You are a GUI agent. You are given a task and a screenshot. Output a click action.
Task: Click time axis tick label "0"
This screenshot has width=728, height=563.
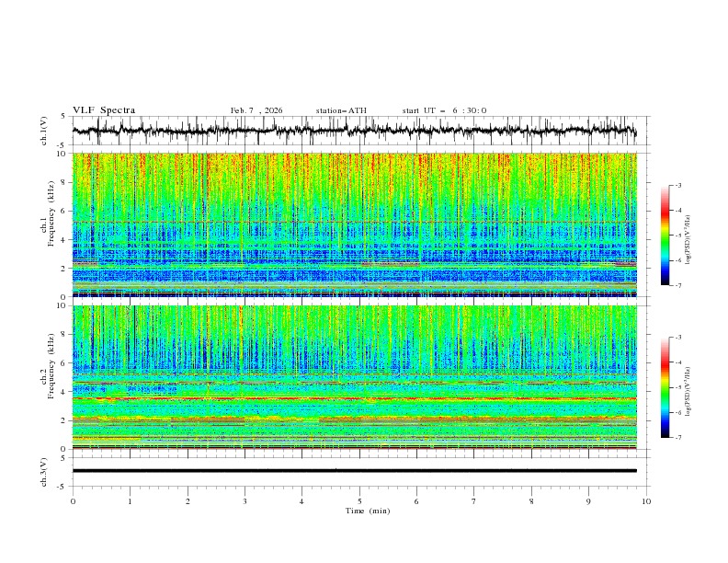[x=73, y=501]
